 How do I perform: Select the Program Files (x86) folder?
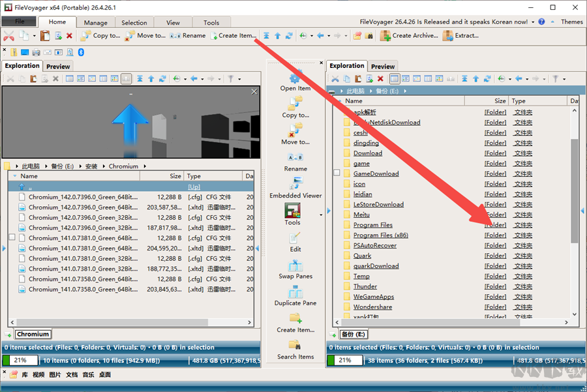pos(380,235)
